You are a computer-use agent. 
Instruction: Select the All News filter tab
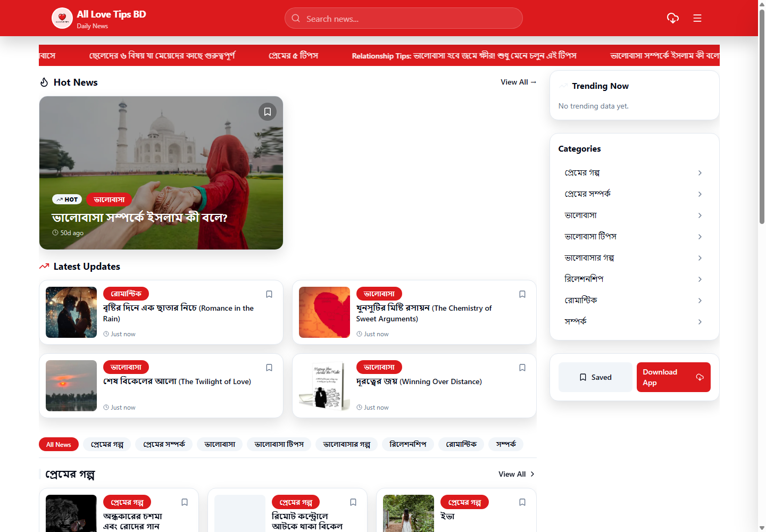(59, 444)
